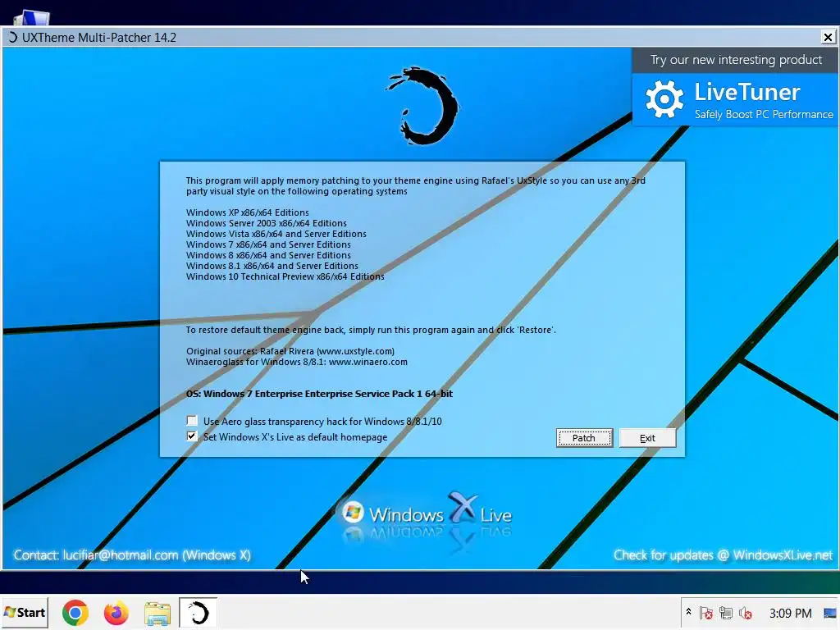The image size is (840, 630).
Task: Open the Start menu
Action: (25, 612)
